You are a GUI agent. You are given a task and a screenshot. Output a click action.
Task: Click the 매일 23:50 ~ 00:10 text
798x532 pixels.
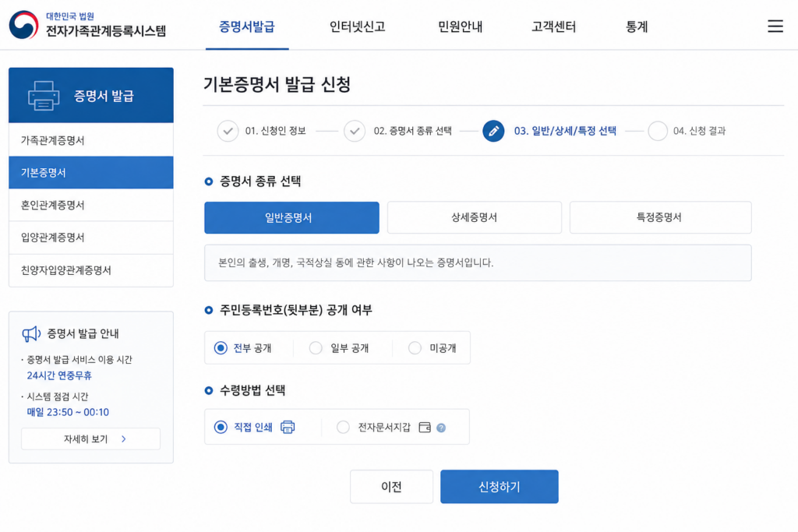pyautogui.click(x=68, y=412)
